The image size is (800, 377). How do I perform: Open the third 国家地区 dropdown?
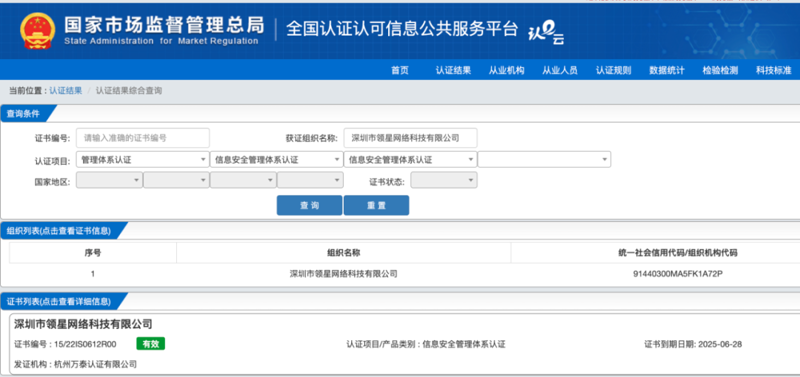tap(243, 180)
